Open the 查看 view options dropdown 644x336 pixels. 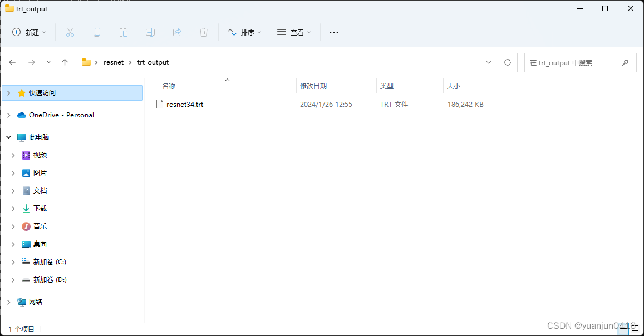pos(294,32)
